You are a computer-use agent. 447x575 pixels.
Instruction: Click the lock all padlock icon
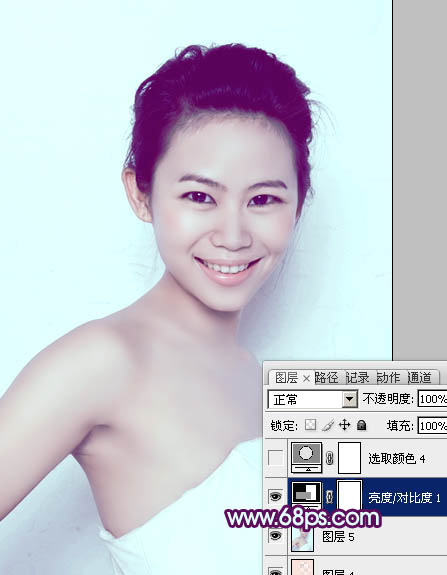362,425
